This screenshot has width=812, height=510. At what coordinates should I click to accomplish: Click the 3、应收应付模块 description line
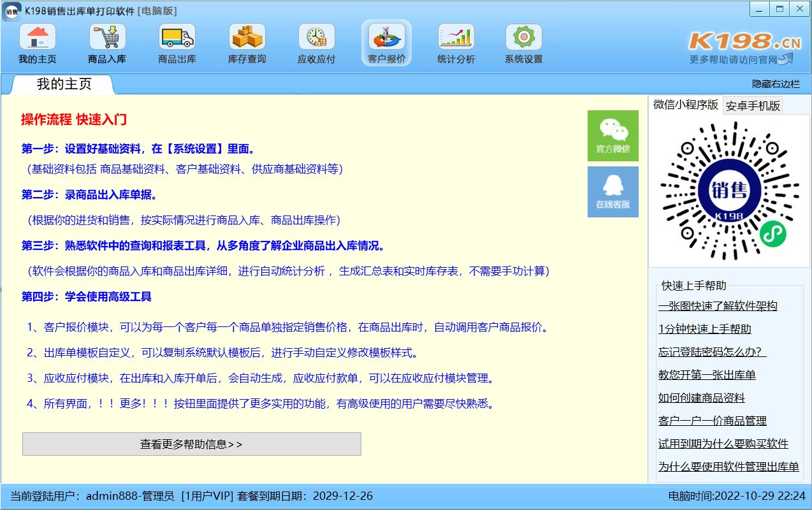tap(261, 378)
